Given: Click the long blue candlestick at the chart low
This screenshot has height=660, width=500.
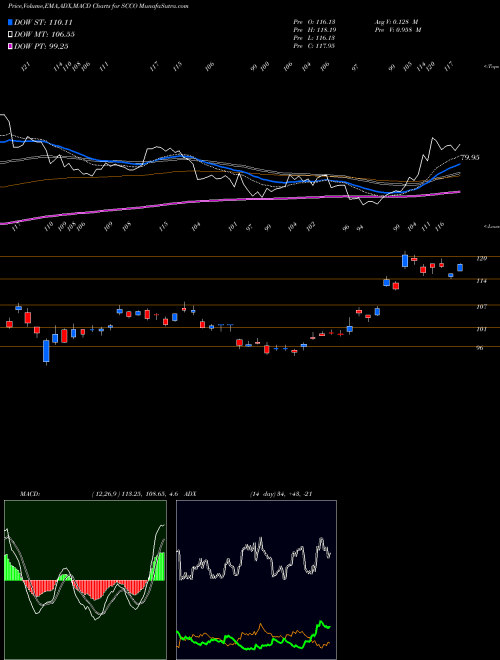Looking at the screenshot, I should coord(46,351).
